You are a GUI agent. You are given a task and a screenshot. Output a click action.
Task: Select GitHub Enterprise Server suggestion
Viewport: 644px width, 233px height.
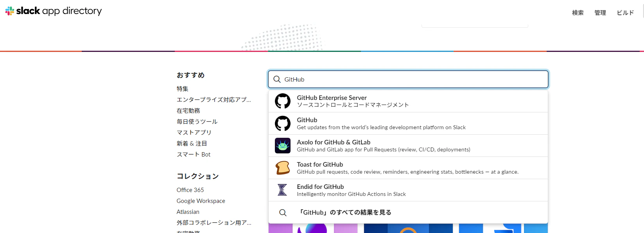coord(408,101)
